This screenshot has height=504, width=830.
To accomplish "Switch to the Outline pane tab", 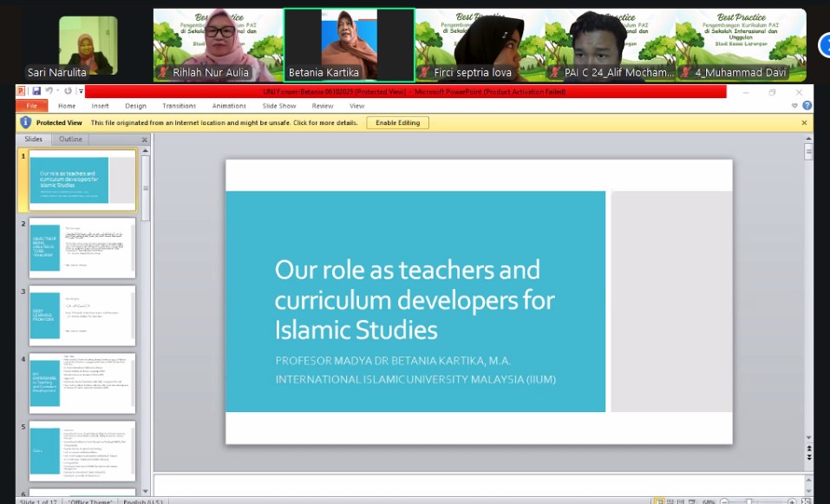I will click(x=70, y=139).
